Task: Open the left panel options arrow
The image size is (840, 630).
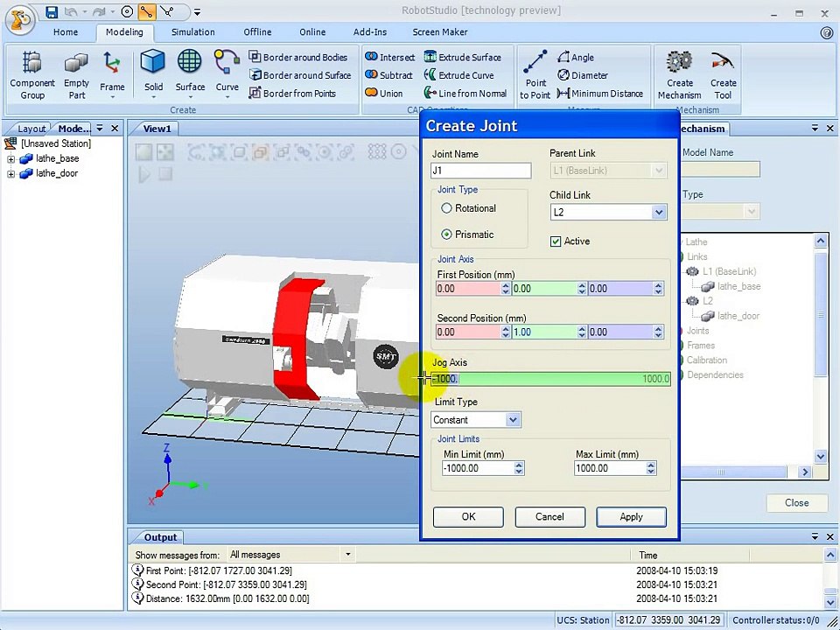Action: (x=100, y=128)
